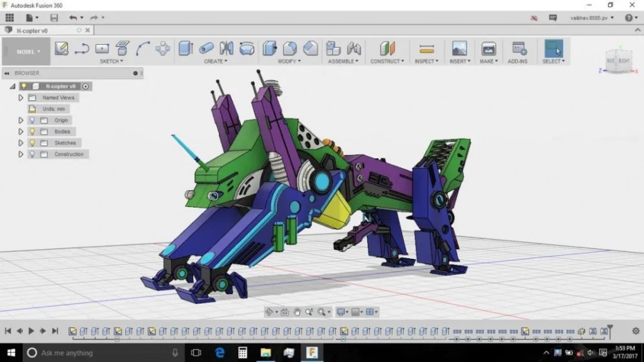Expand the Named Views folder

tap(21, 98)
